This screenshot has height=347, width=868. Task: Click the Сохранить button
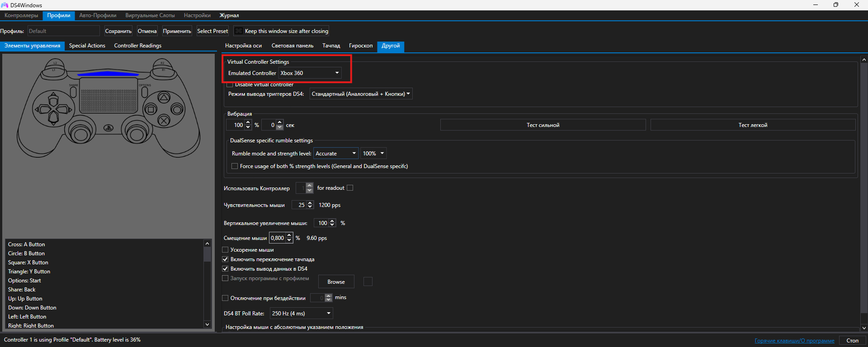(118, 31)
